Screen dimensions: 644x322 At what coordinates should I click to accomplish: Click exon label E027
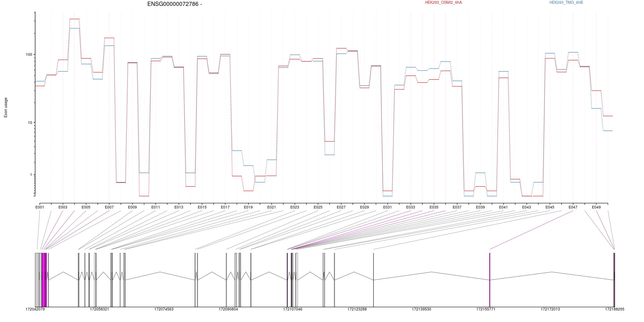click(341, 207)
